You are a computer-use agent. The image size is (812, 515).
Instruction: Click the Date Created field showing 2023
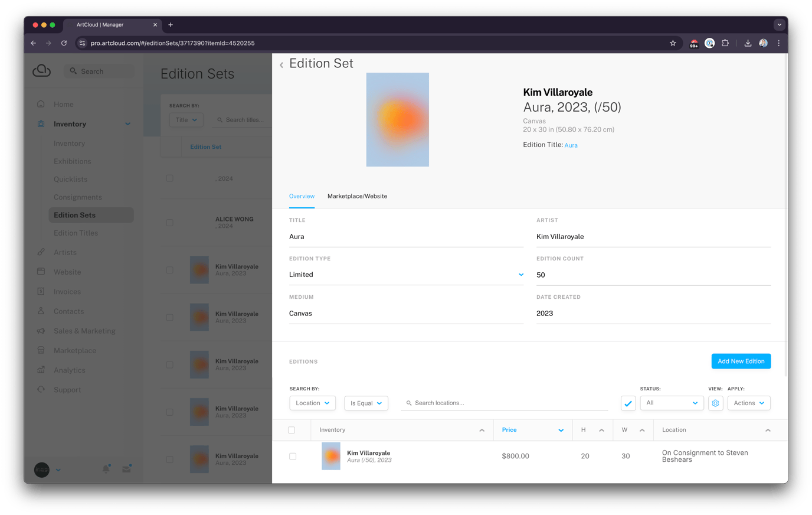pyautogui.click(x=653, y=314)
